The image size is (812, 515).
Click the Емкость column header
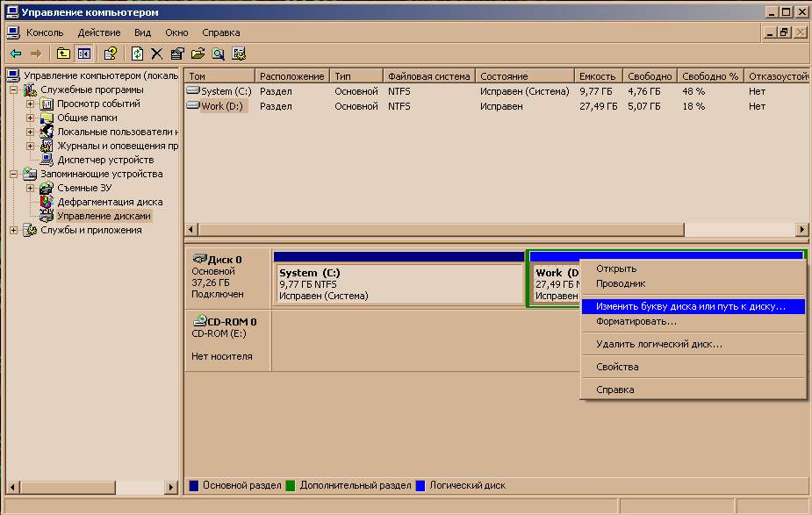click(600, 76)
